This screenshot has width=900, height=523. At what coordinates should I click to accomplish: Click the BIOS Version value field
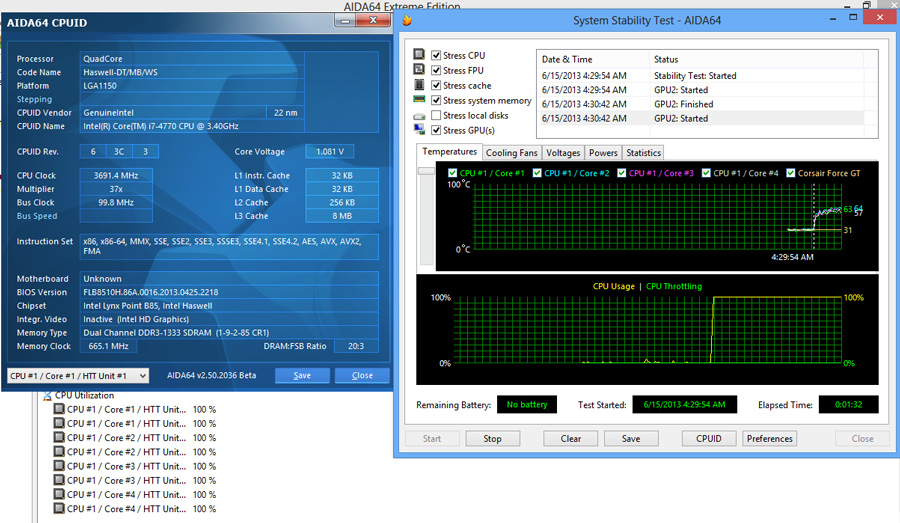229,292
